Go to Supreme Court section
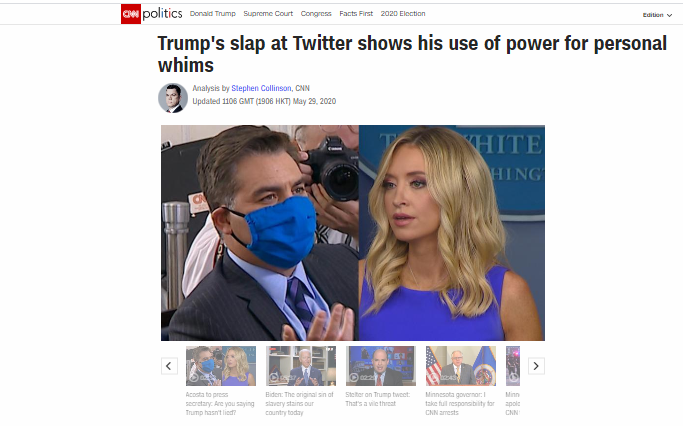Image resolution: width=683 pixels, height=426 pixels. click(268, 14)
